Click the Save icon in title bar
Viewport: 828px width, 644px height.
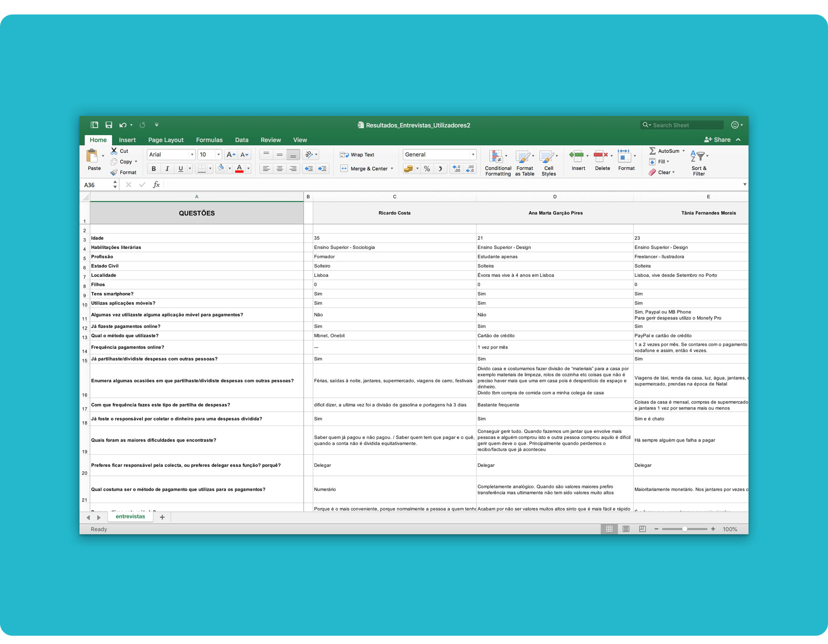109,125
